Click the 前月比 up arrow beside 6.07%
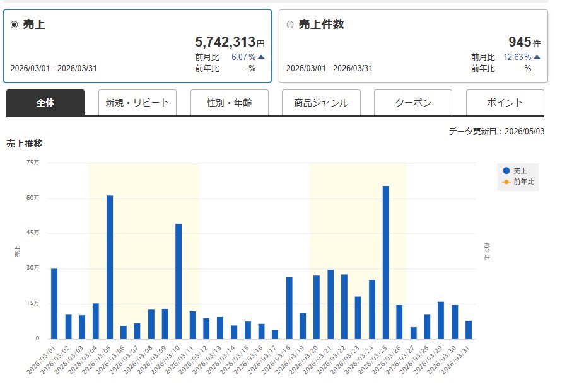 point(261,57)
